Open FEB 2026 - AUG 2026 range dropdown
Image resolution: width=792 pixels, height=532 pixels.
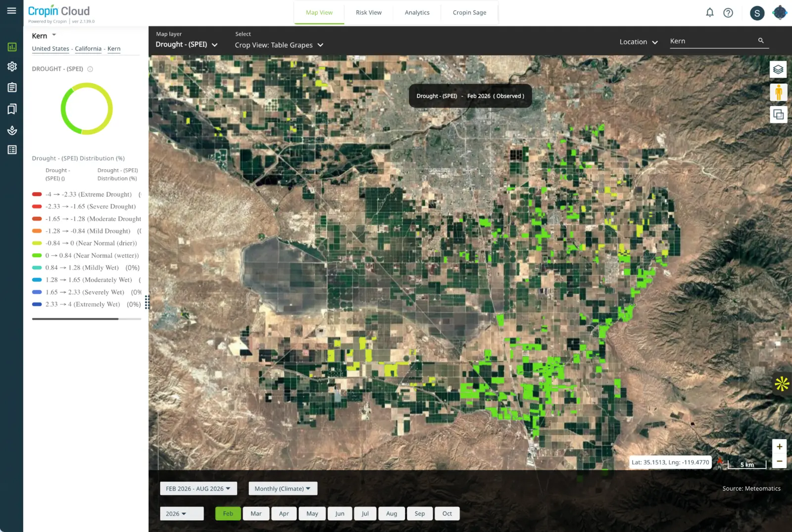(x=198, y=488)
